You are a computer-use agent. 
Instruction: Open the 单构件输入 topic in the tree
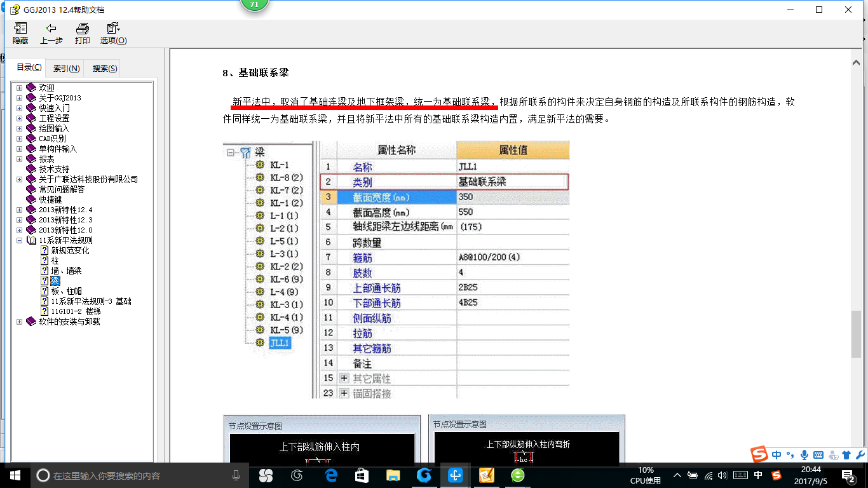click(58, 149)
